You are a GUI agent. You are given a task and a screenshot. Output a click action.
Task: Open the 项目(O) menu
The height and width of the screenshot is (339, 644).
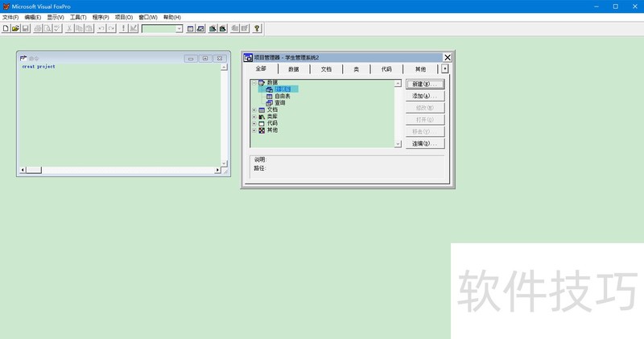coord(124,17)
